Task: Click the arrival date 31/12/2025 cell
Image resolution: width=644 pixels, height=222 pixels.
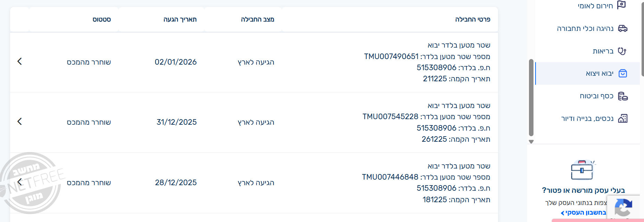Action: [177, 122]
